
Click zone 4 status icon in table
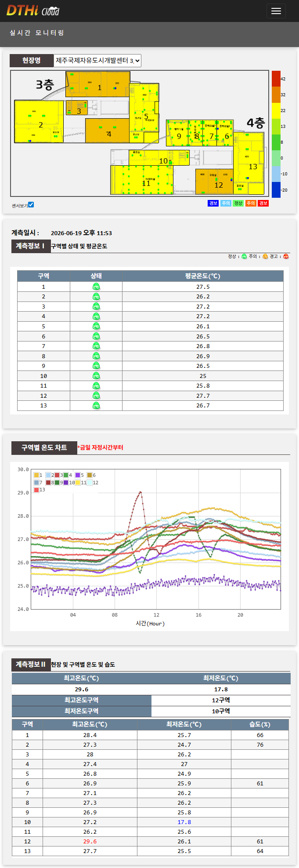pos(96,316)
